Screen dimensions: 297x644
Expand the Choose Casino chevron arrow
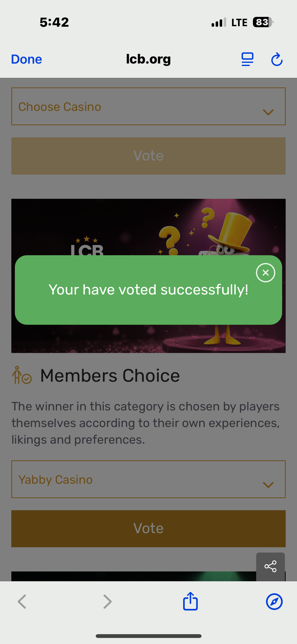(x=268, y=112)
